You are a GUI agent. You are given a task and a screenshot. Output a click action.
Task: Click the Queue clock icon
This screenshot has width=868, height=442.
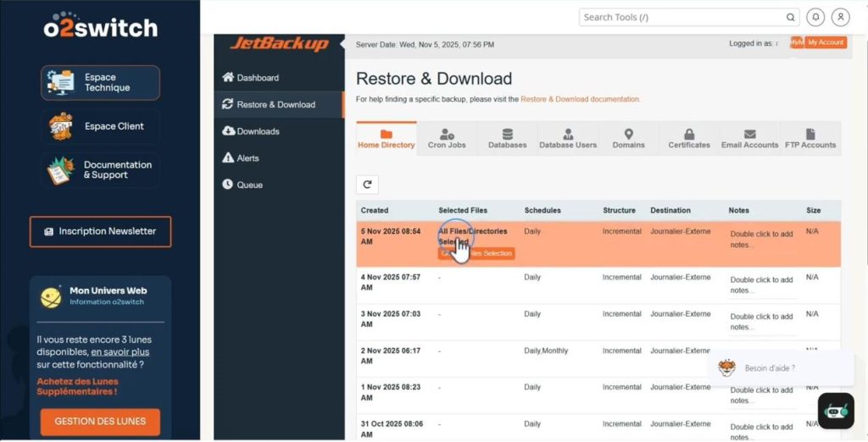click(227, 185)
